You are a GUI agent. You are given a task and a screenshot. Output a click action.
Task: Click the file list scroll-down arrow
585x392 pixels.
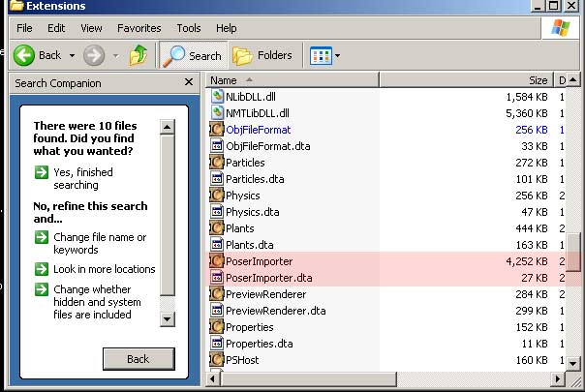[573, 363]
